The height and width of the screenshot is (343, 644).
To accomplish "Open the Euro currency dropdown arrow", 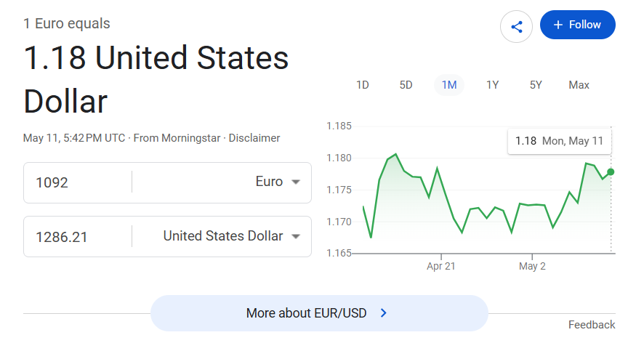I will 296,182.
